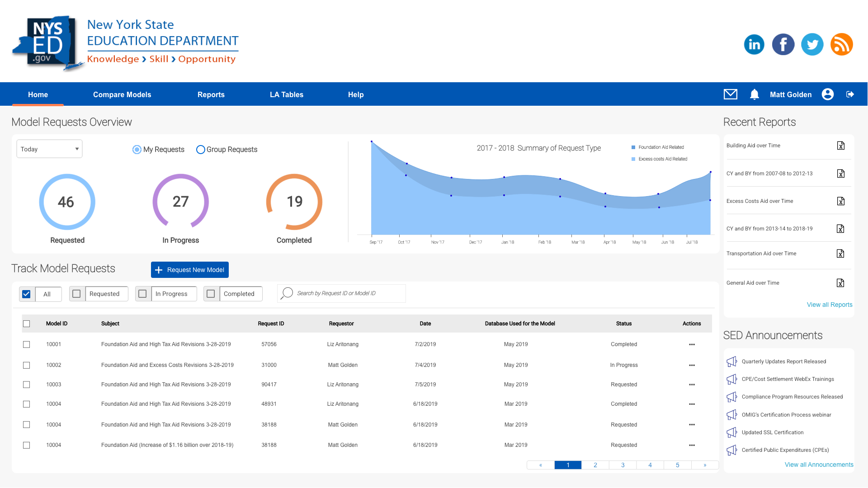
Task: Select the Group Requests radio button
Action: point(200,150)
